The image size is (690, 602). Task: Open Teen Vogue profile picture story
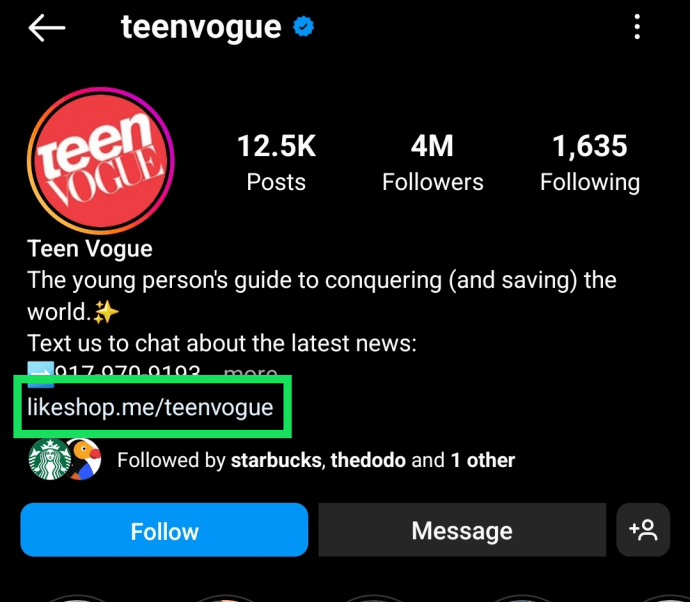(101, 161)
